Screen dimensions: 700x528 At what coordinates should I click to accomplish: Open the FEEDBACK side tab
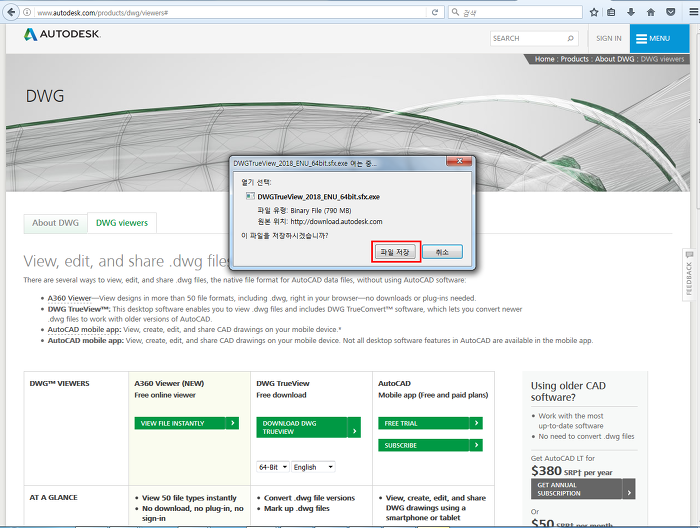[689, 274]
